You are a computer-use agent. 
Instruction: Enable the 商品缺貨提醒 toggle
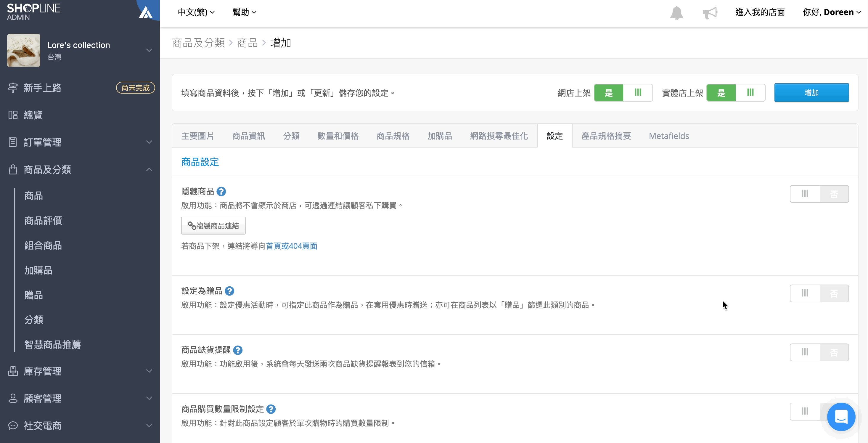point(819,352)
